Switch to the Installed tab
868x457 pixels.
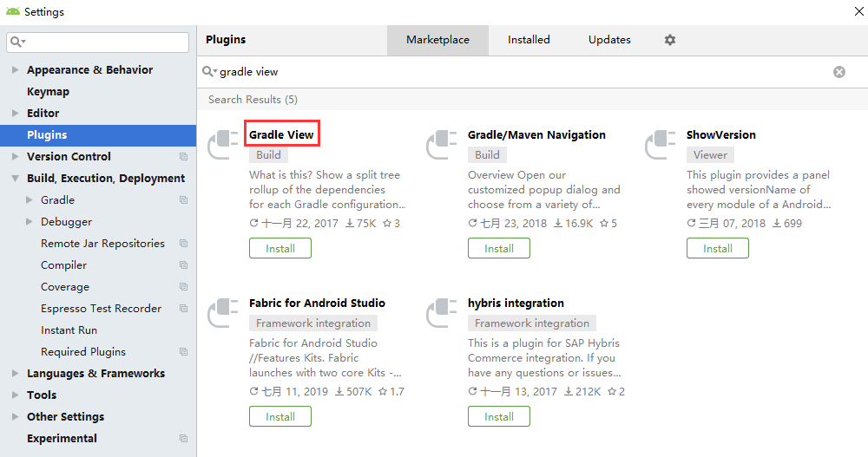tap(529, 40)
